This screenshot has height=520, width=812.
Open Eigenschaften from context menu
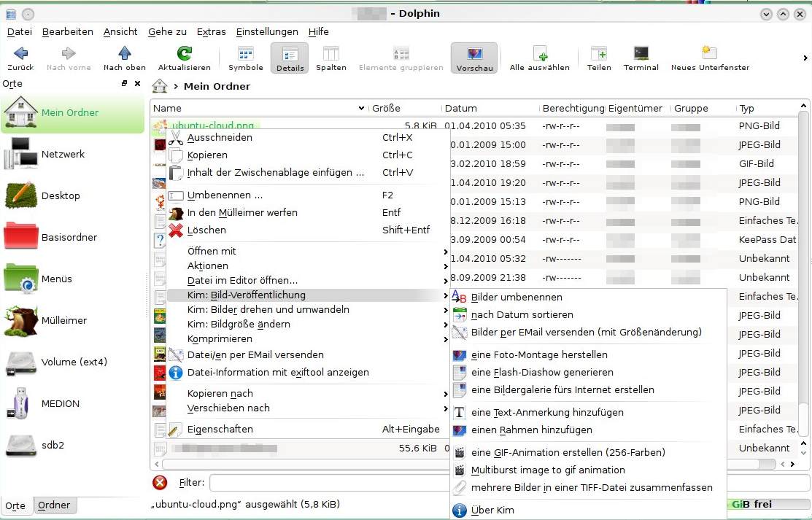pyautogui.click(x=308, y=430)
